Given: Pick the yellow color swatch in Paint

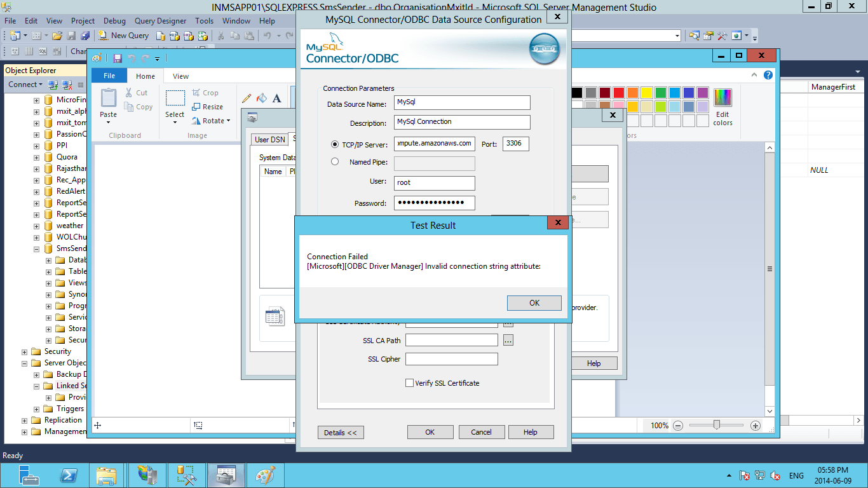Looking at the screenshot, I should [x=646, y=93].
